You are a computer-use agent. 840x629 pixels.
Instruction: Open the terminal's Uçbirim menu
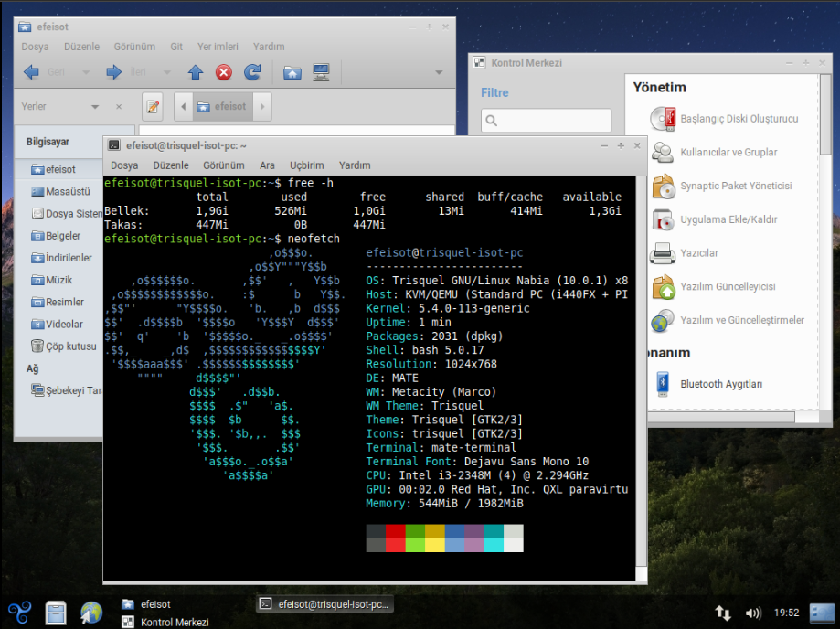(x=306, y=165)
